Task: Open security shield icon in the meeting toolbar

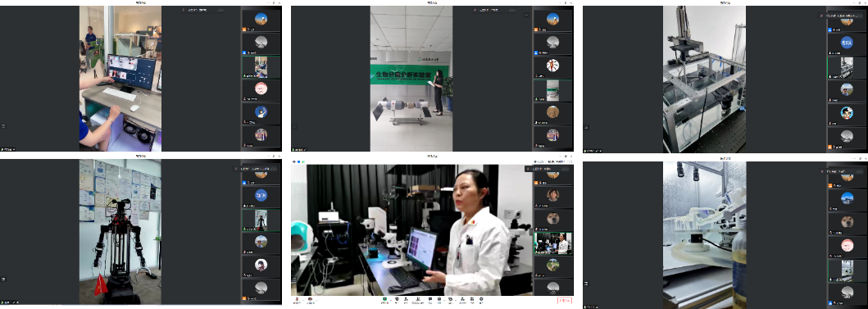Action: click(x=397, y=299)
